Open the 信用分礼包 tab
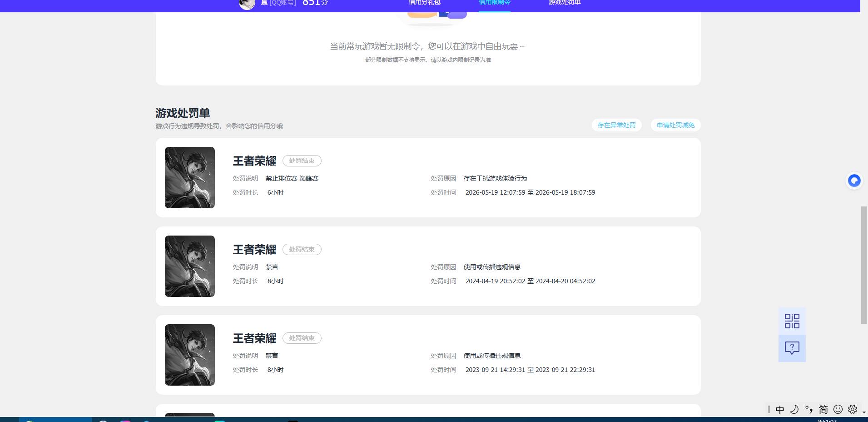Screen dimensions: 868x422 point(424,3)
